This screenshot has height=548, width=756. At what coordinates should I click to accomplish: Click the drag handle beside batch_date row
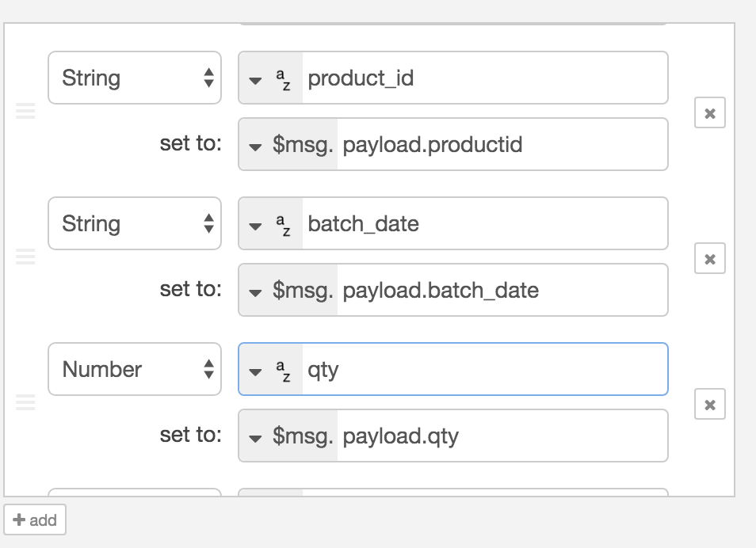point(25,257)
